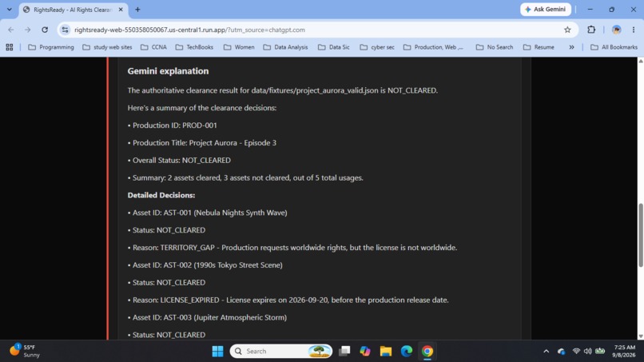Open Chrome three-dot menu
The image size is (644, 362).
tap(634, 30)
